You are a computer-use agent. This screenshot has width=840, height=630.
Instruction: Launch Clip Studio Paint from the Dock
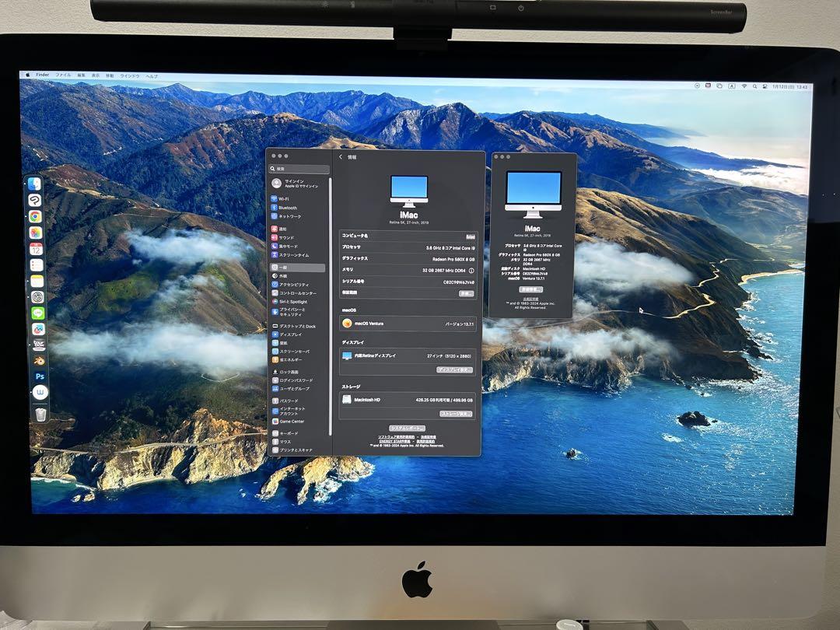[35, 201]
